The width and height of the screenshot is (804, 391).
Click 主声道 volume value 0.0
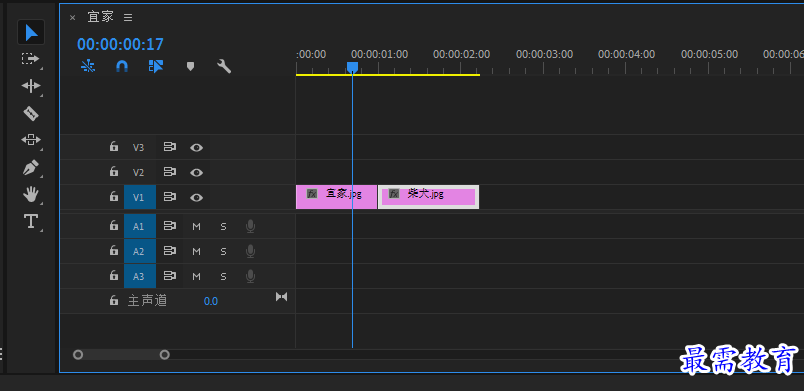tap(211, 301)
